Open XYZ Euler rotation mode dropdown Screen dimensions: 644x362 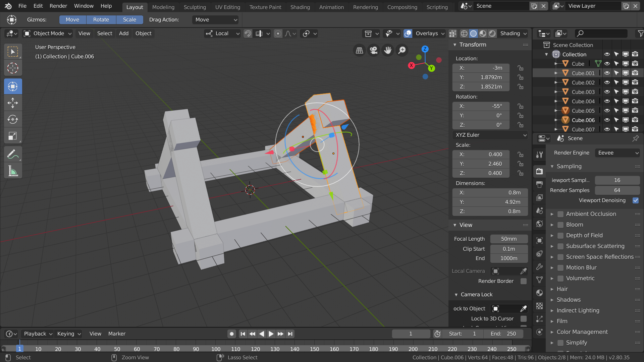(x=490, y=135)
